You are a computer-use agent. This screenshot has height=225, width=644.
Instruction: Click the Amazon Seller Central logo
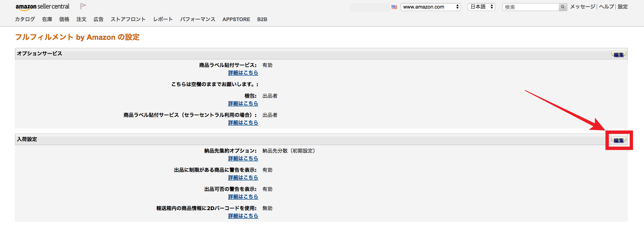point(42,7)
